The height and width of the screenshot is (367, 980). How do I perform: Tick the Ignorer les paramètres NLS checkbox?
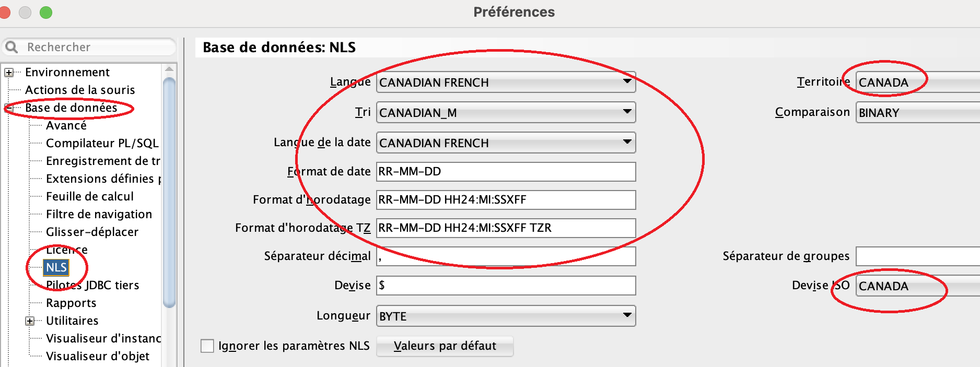click(x=207, y=346)
